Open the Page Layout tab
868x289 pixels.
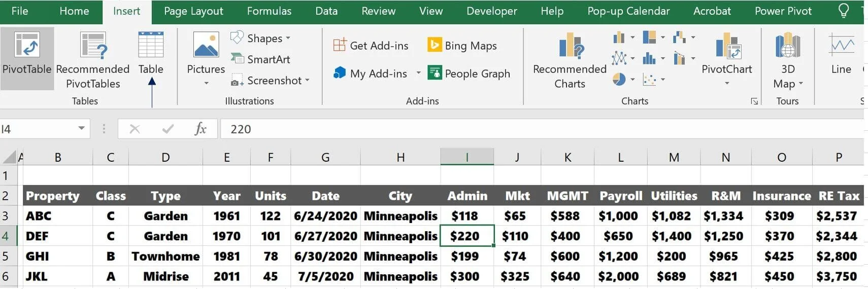193,11
